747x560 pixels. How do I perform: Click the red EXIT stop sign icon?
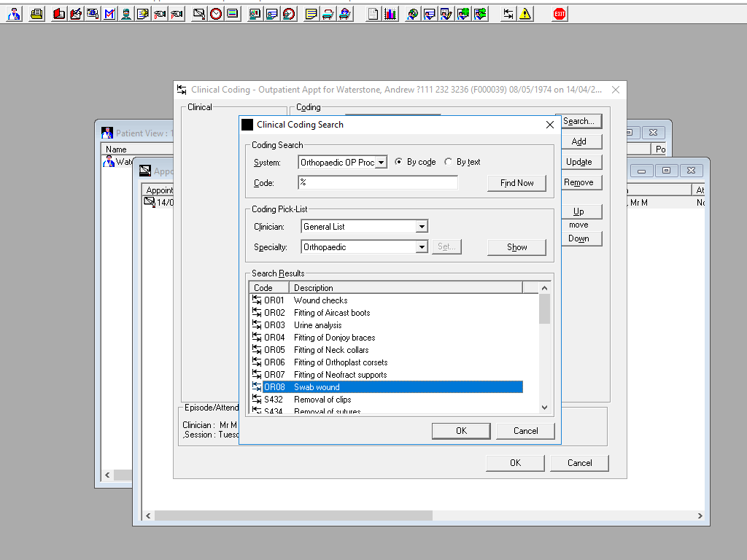tap(560, 14)
